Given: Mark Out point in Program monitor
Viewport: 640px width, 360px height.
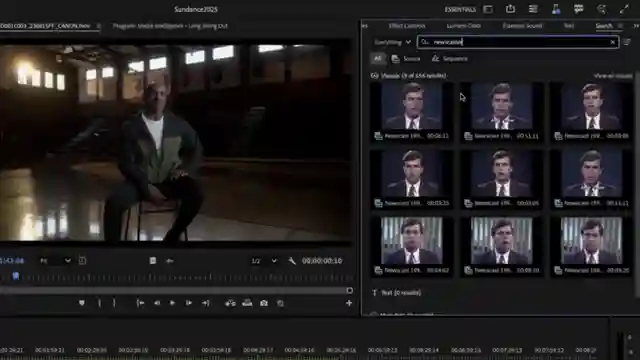Looking at the screenshot, I should pos(114,303).
